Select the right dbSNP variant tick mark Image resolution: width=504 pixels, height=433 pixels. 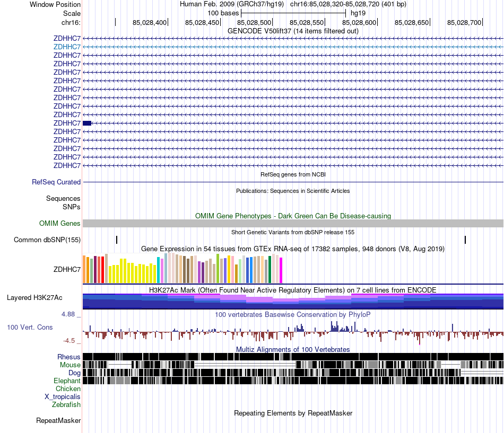(465, 240)
